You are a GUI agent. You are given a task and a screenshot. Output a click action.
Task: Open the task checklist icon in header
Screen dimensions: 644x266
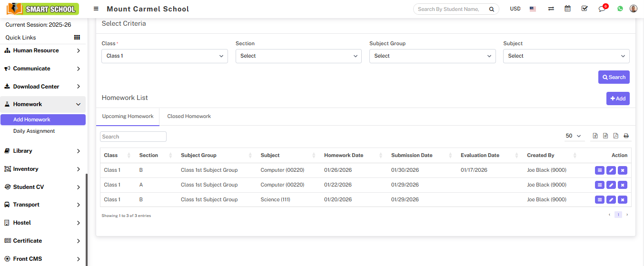point(585,9)
